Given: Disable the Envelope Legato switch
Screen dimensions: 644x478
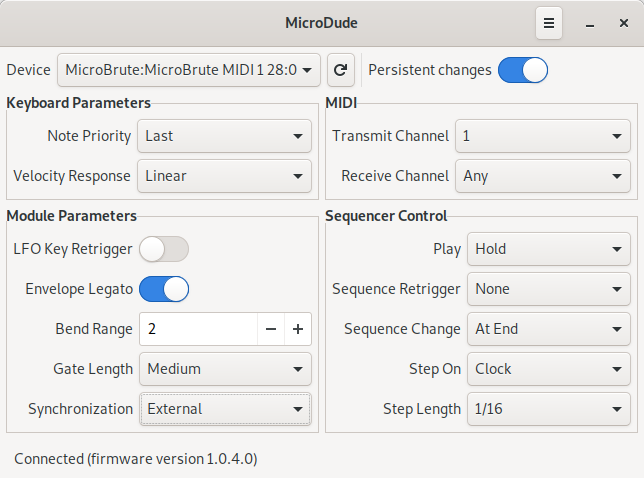Looking at the screenshot, I should tap(164, 289).
